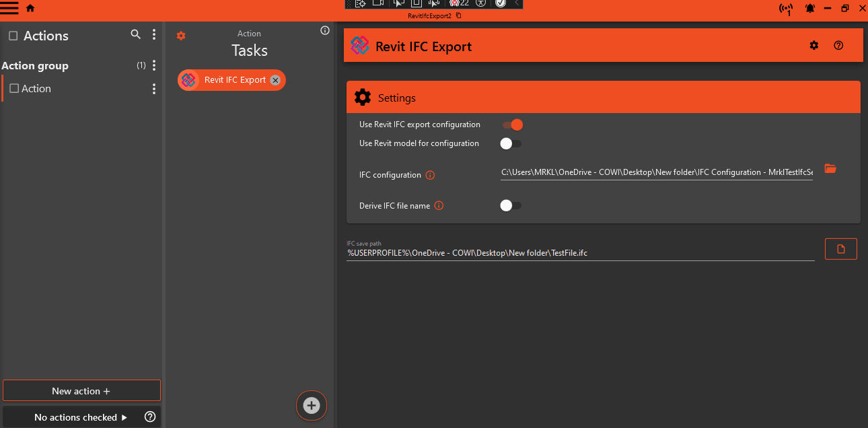Click the info icon beside IFC configuration
Screen dimensions: 868x428
(x=430, y=175)
